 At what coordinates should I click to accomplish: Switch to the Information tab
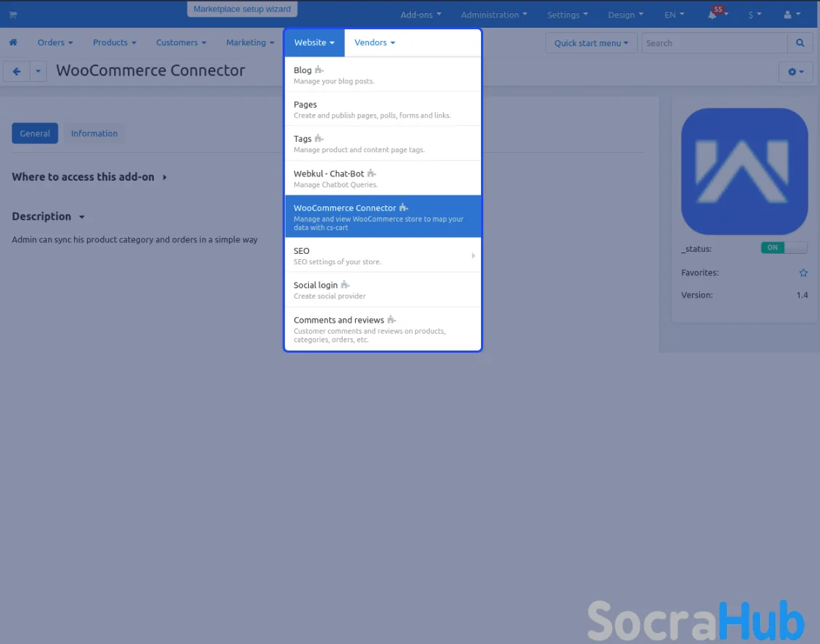click(94, 133)
